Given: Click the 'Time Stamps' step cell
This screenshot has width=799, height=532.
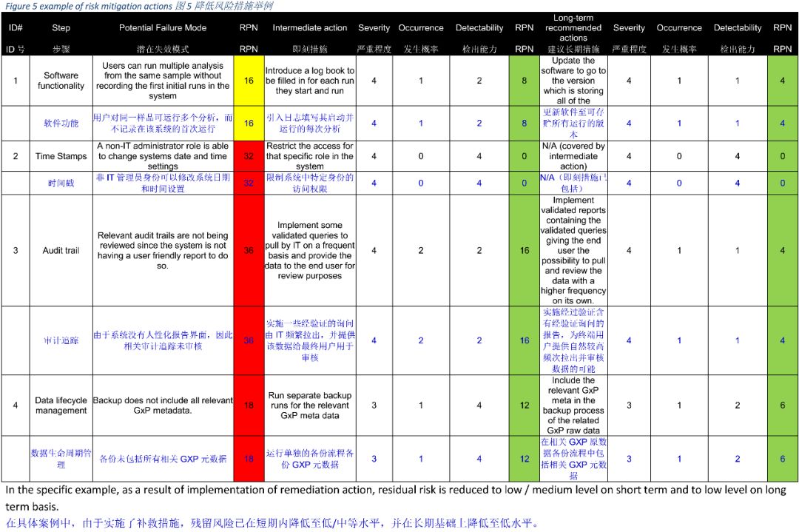Looking at the screenshot, I should pyautogui.click(x=61, y=156).
